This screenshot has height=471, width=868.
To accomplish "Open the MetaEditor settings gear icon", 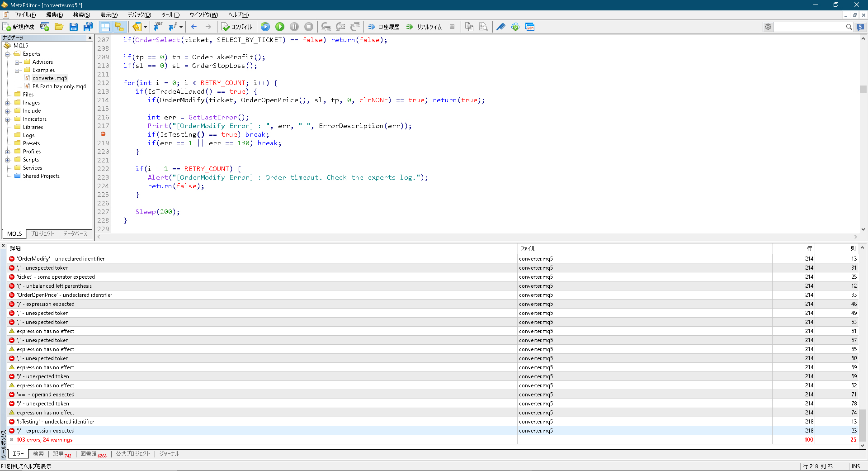I will coord(768,27).
